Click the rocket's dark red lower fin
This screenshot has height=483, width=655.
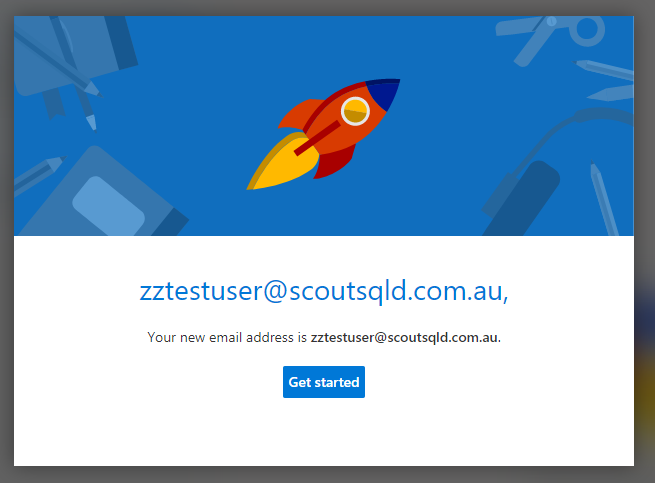click(x=334, y=162)
